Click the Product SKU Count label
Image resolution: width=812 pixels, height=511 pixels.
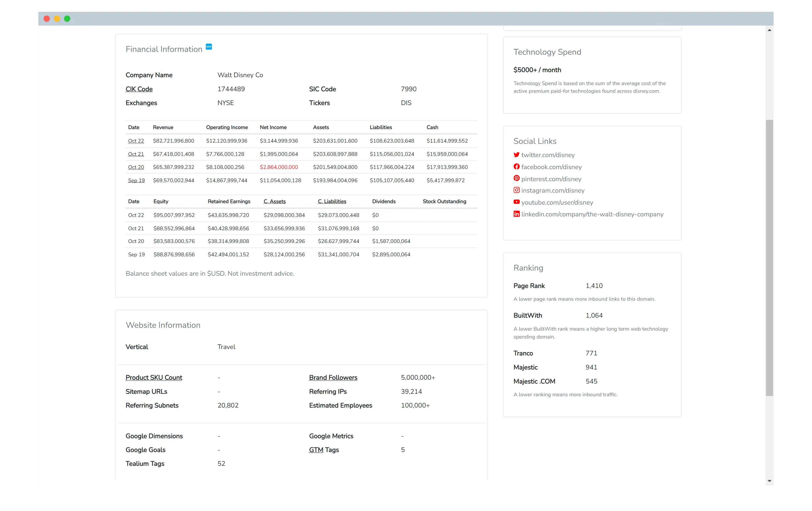(x=154, y=377)
